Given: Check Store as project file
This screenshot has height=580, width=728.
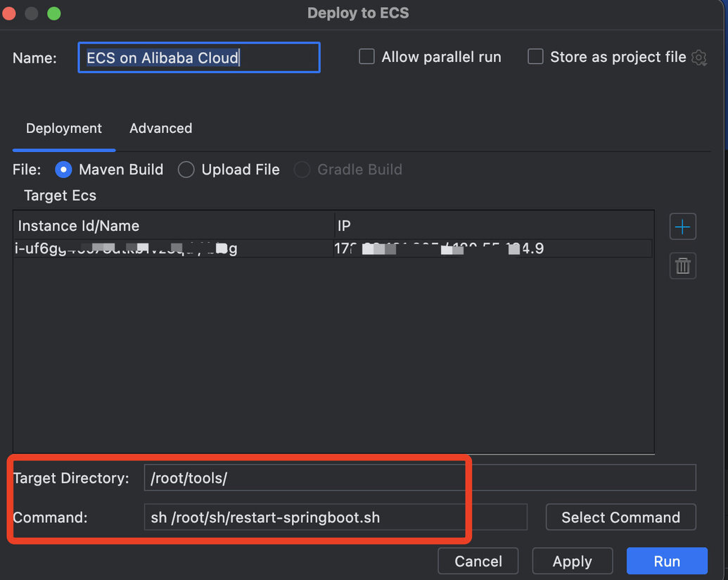Looking at the screenshot, I should (x=535, y=57).
